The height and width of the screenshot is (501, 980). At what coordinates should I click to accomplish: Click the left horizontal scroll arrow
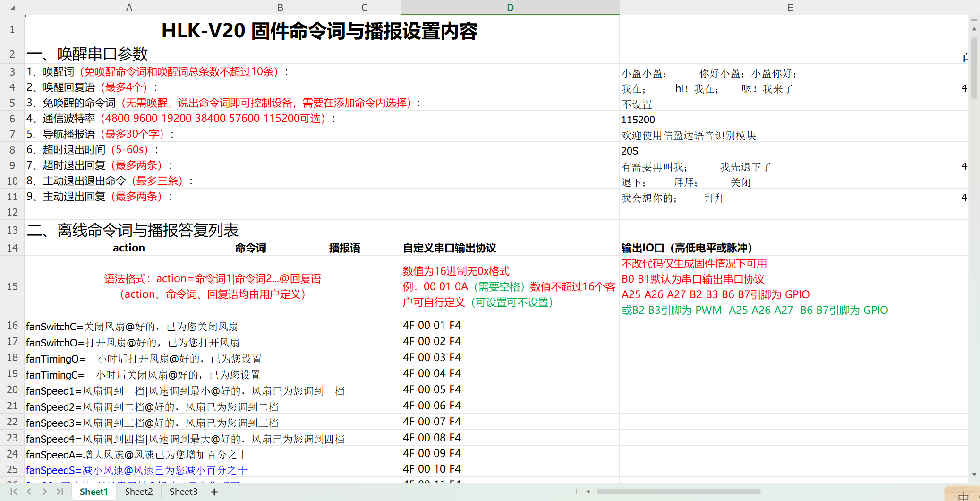click(x=588, y=491)
